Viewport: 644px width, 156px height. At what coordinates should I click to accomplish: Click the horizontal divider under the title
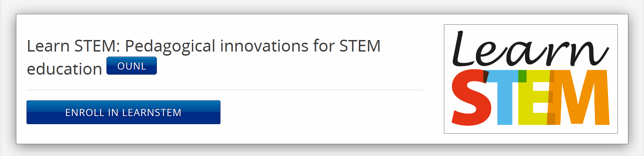(x=225, y=90)
